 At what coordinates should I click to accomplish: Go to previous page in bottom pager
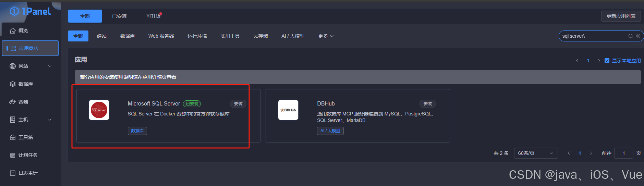[569, 153]
